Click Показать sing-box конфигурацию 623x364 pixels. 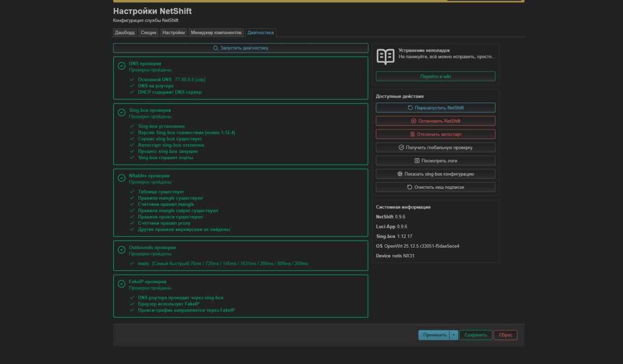[x=436, y=174]
